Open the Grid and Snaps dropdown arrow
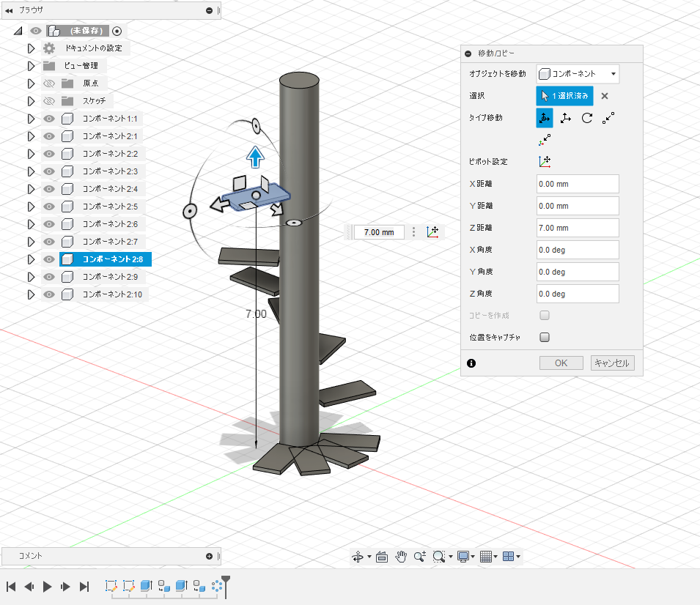Viewport: 700px width, 605px height. pos(495,557)
